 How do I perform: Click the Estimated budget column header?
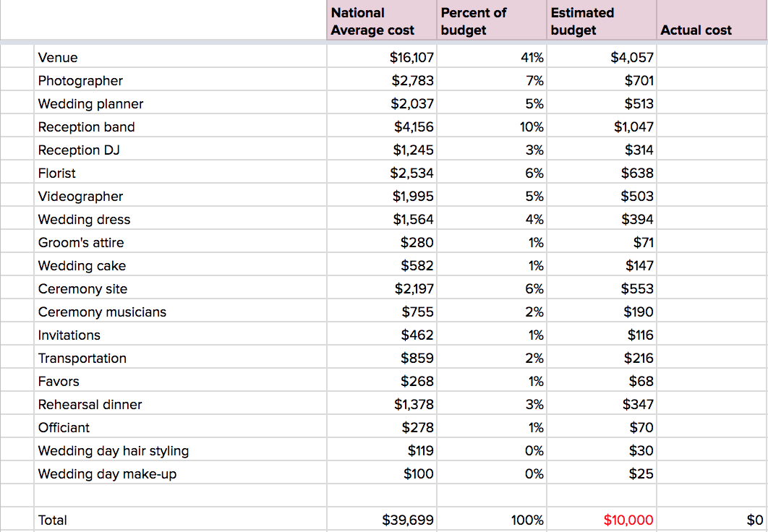click(x=602, y=21)
